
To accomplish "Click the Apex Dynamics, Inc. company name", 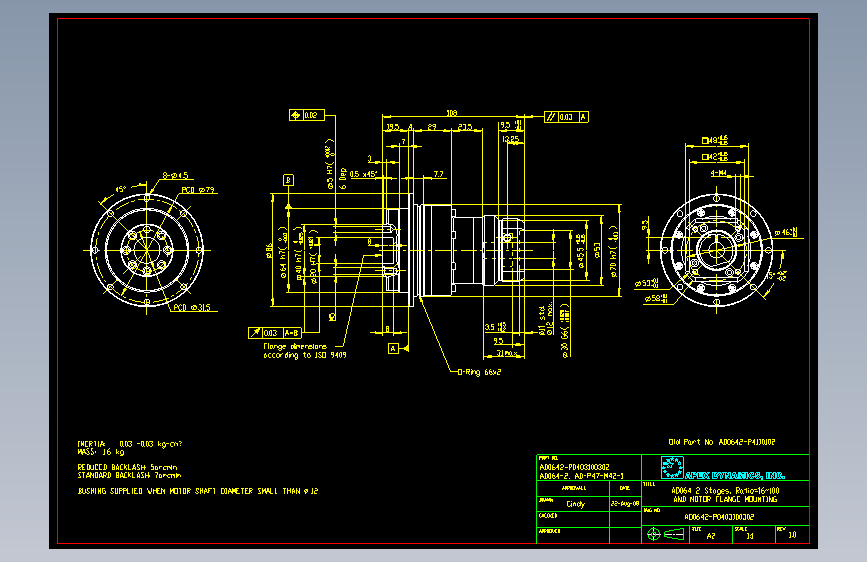I will 735,475.
